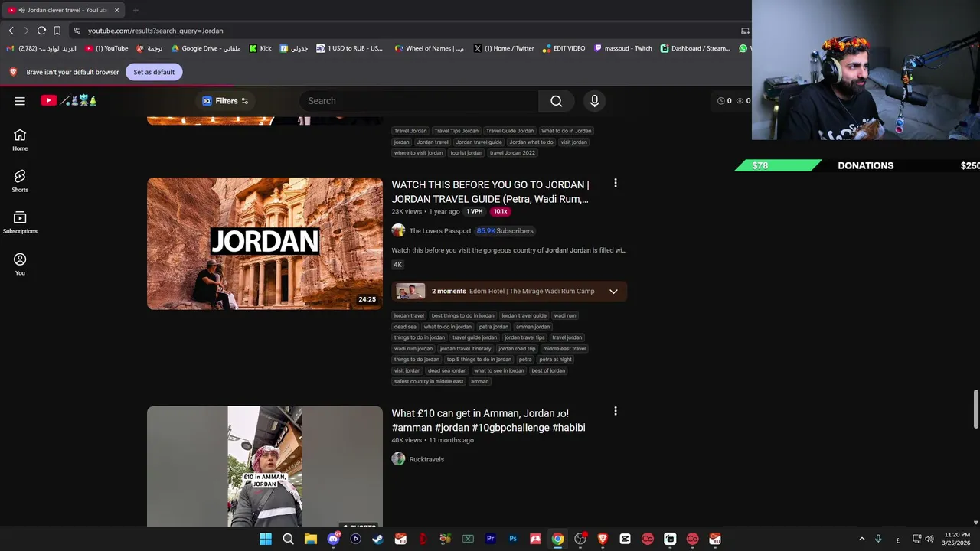
Task: Open the Kick bookmark
Action: (260, 48)
